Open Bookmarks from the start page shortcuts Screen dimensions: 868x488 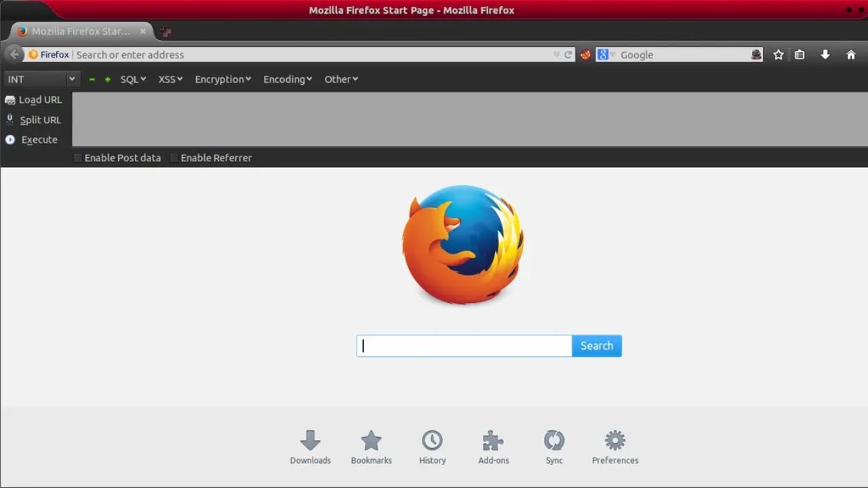(372, 447)
